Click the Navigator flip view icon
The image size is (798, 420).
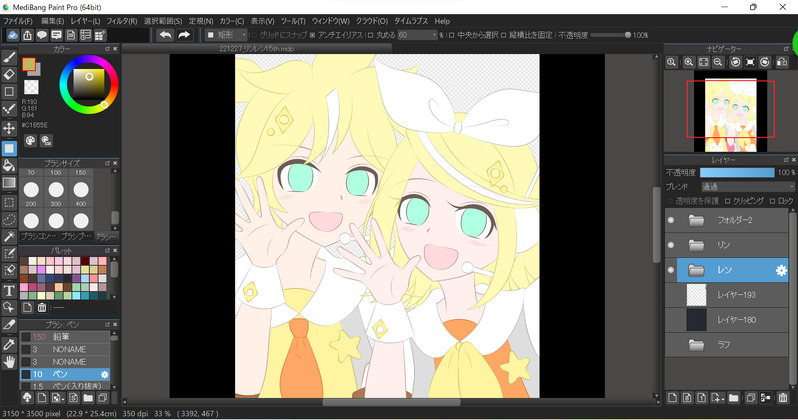(x=782, y=62)
